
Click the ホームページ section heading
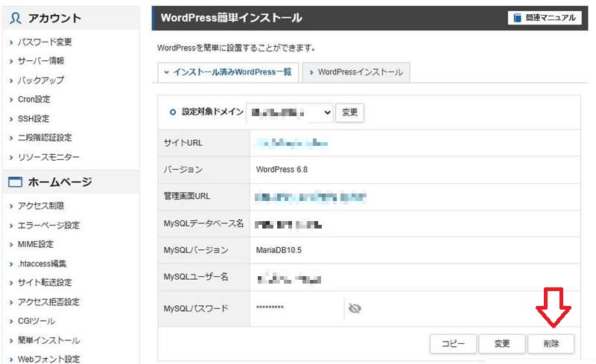[x=60, y=182]
